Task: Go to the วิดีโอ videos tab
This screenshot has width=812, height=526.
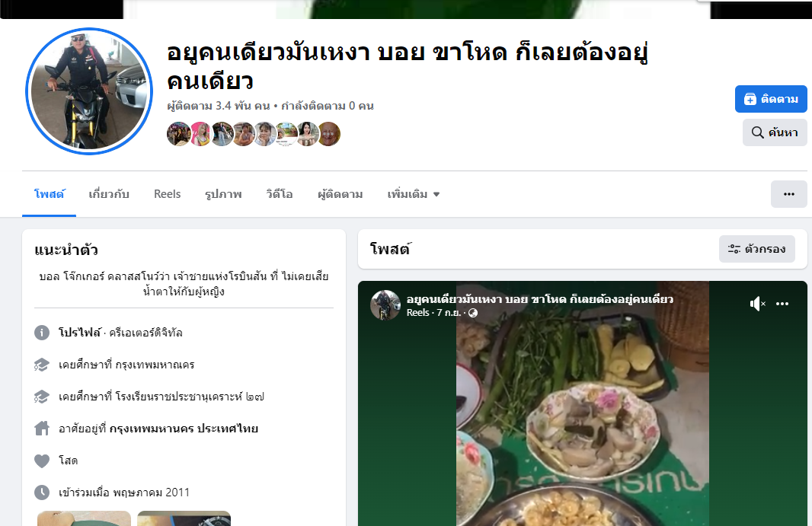Action: tap(279, 194)
